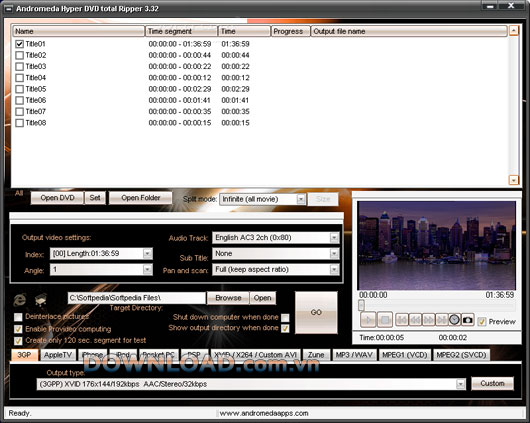Toggle Create only 120 sec. segment checkbox
The image size is (530, 423).
(x=18, y=340)
